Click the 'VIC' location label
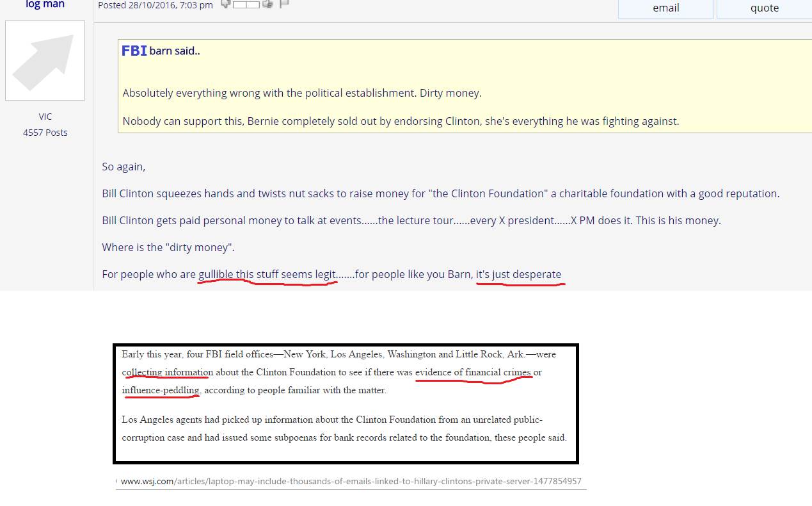 point(45,117)
